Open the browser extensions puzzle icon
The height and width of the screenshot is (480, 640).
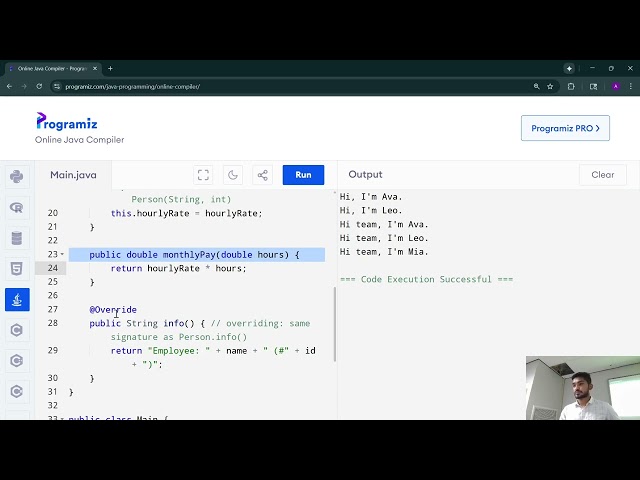[x=571, y=87]
